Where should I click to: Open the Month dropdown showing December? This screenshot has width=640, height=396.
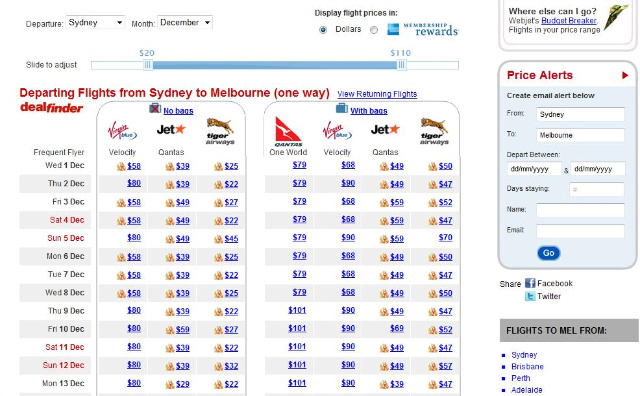185,22
